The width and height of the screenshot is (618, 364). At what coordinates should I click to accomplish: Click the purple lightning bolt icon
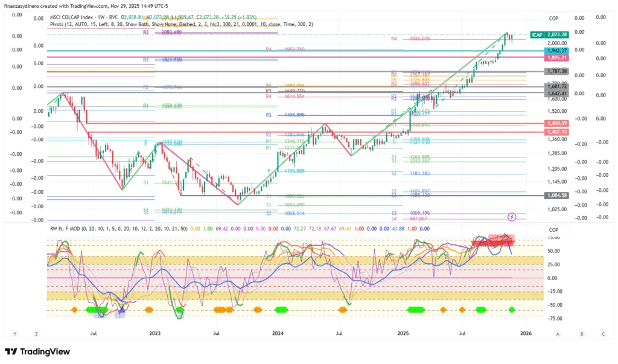click(x=512, y=216)
